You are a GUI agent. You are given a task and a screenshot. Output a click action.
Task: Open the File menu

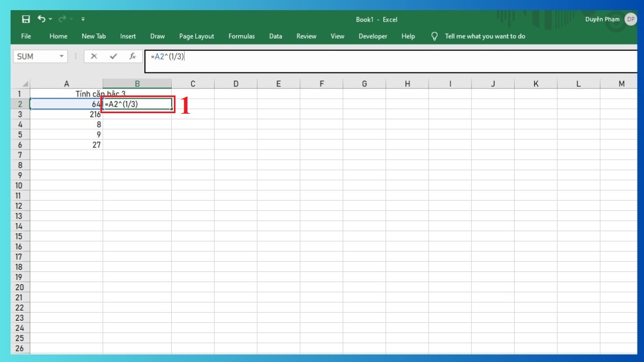pyautogui.click(x=25, y=36)
